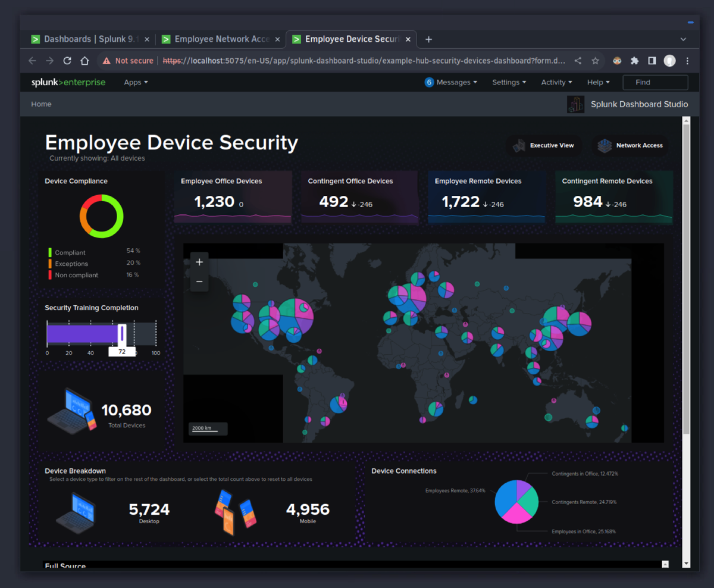Viewport: 714px width, 588px height.
Task: Switch to Employee Network Access tab
Action: pos(221,39)
